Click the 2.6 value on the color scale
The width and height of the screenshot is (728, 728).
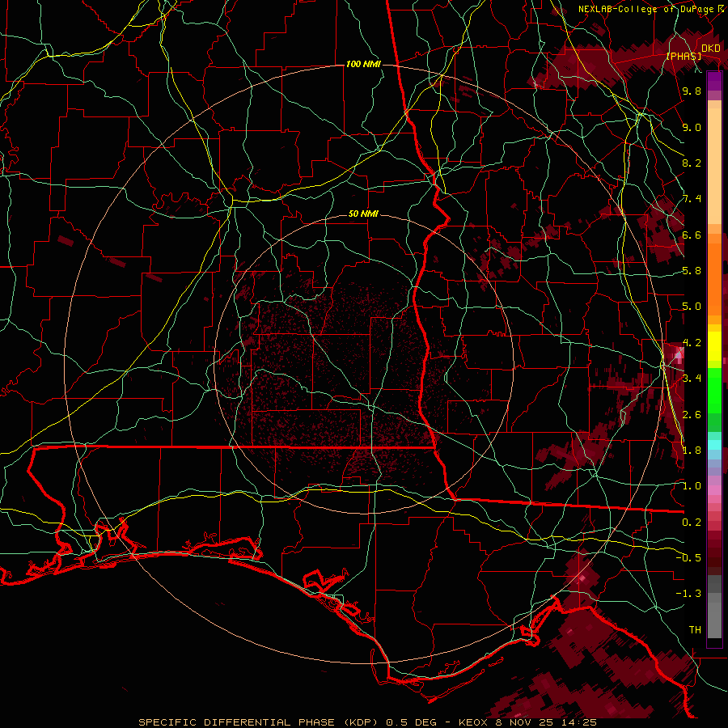coord(692,415)
